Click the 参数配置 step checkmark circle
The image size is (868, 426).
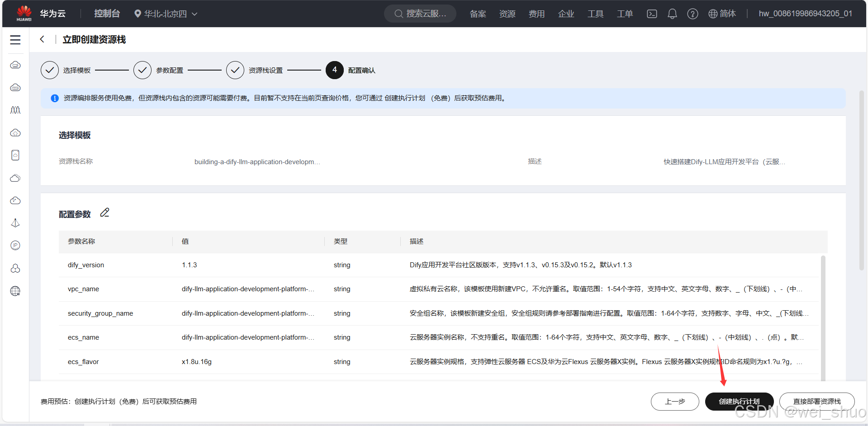(x=142, y=70)
